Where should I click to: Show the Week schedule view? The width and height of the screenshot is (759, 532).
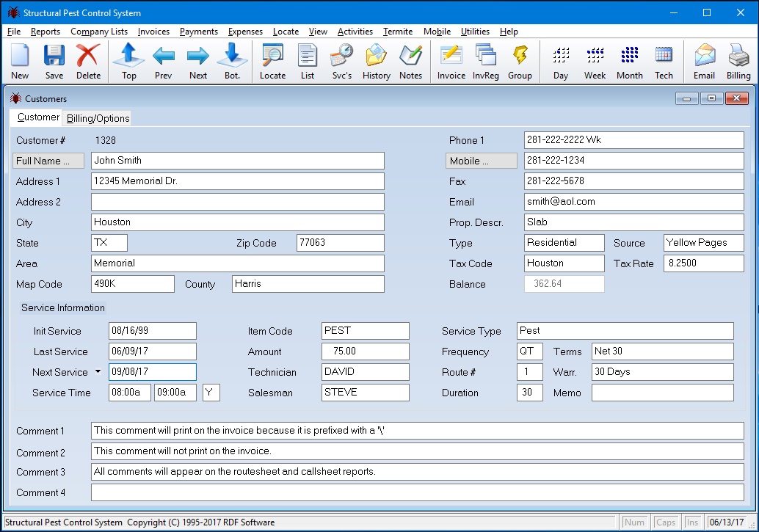coord(595,62)
